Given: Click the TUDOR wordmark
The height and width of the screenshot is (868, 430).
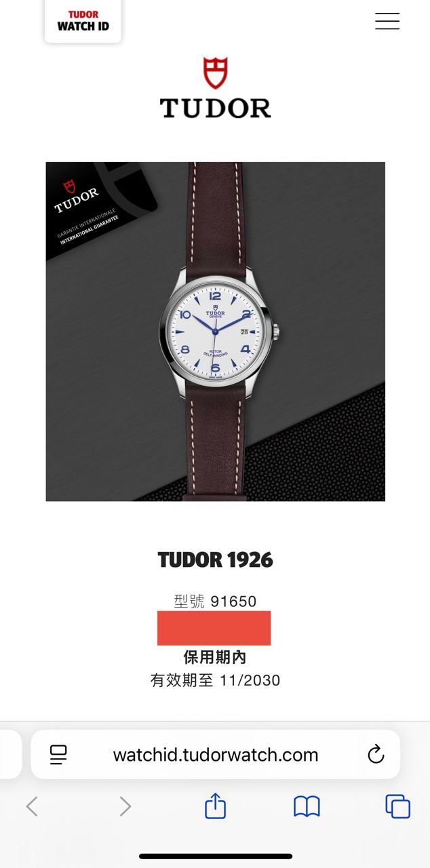Looking at the screenshot, I should coord(215,108).
